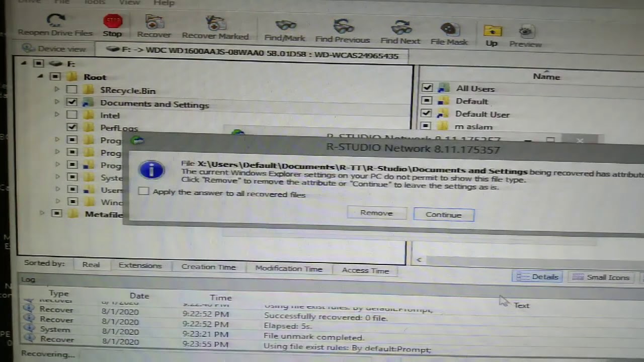Viewport: 644px width, 362px height.
Task: Uncheck the Default User checkbox
Action: tap(426, 113)
